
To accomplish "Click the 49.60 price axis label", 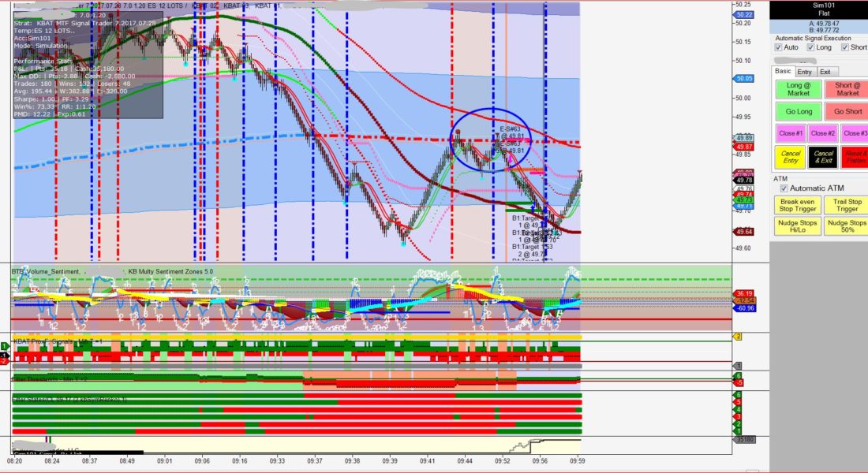I will (x=743, y=248).
